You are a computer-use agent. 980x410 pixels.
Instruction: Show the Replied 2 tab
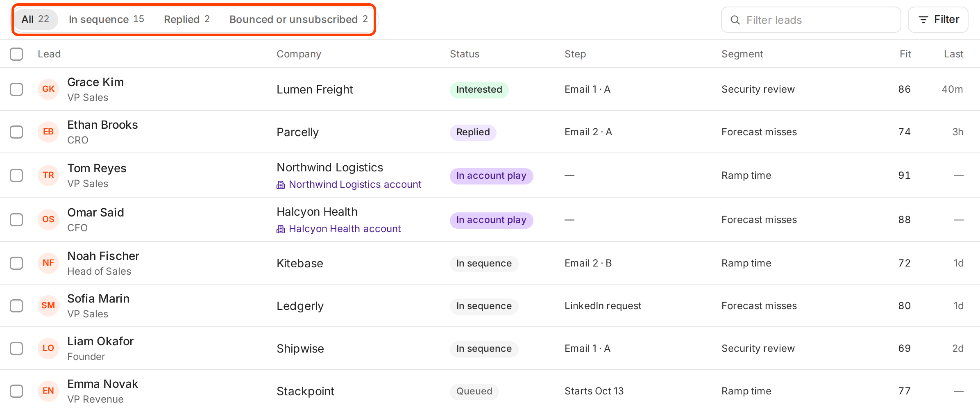[187, 19]
